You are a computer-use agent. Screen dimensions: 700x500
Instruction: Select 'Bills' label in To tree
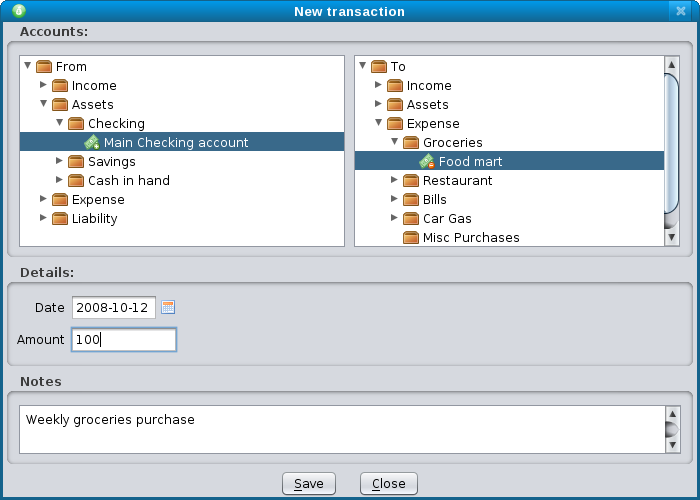point(435,200)
